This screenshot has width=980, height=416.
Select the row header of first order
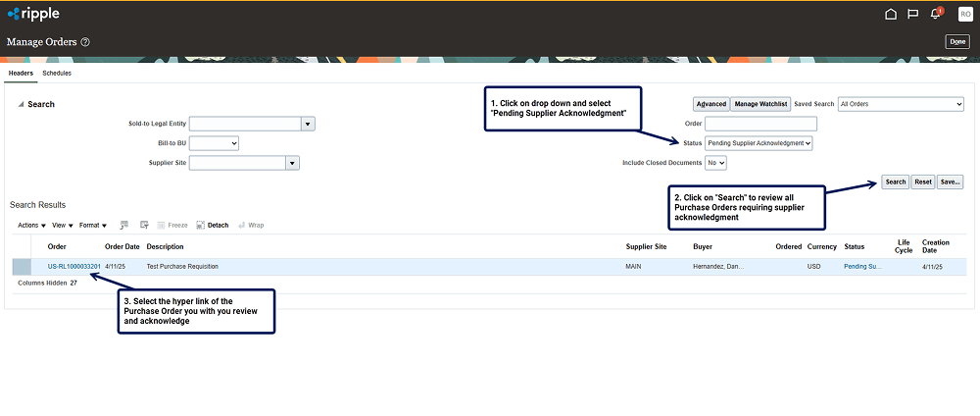22,267
